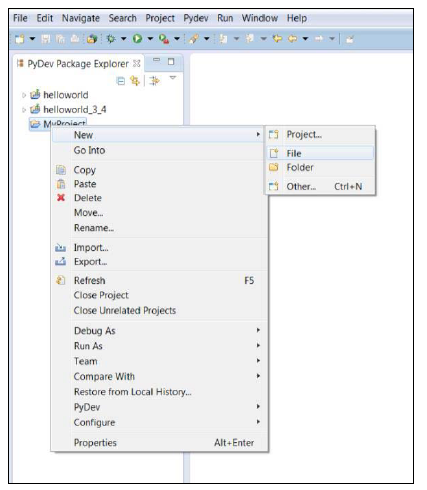Image resolution: width=427 pixels, height=490 pixels.
Task: Select the MyProject tree item
Action: pos(58,123)
